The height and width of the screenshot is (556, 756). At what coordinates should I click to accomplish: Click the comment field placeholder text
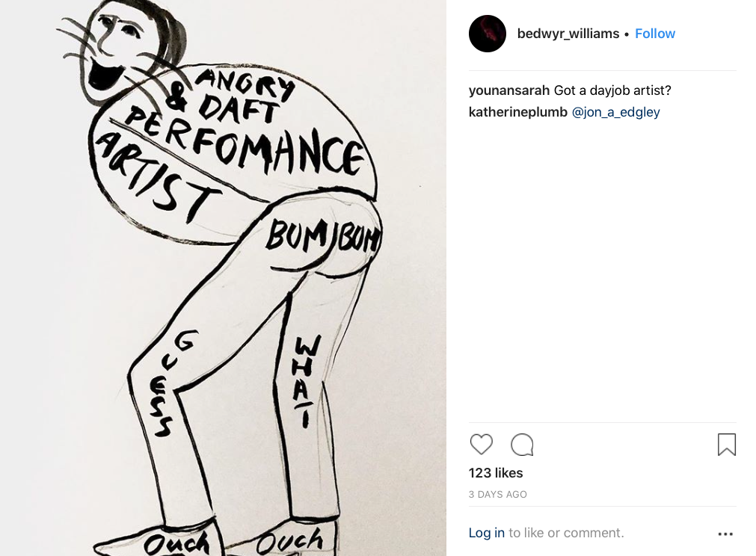[x=566, y=533]
